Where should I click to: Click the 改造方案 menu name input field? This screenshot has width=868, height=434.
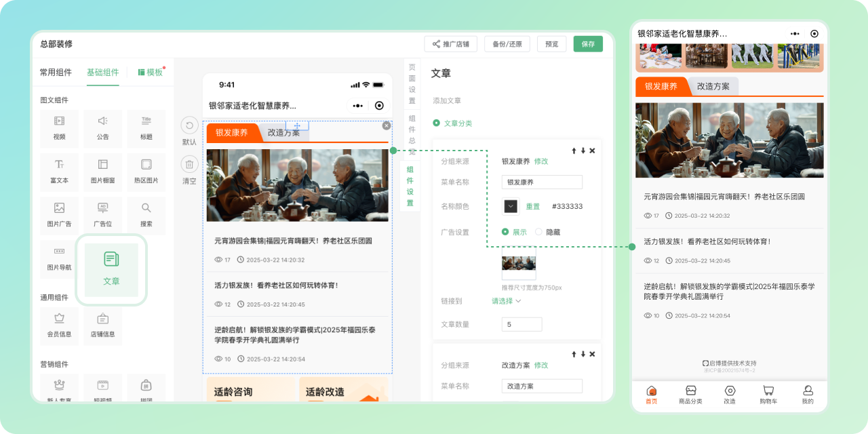point(542,386)
